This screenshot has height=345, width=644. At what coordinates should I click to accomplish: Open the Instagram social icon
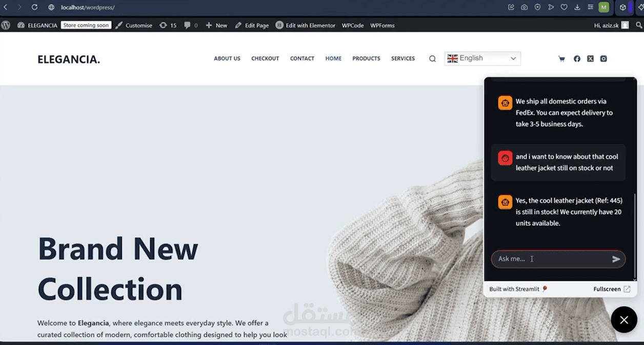[x=603, y=59]
